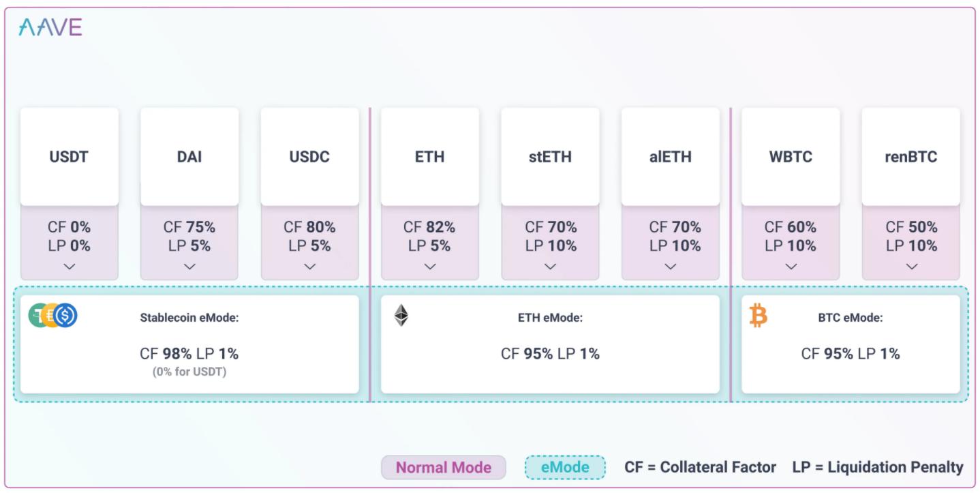The width and height of the screenshot is (980, 493).
Task: Open the BTC eMode panel
Action: (851, 344)
